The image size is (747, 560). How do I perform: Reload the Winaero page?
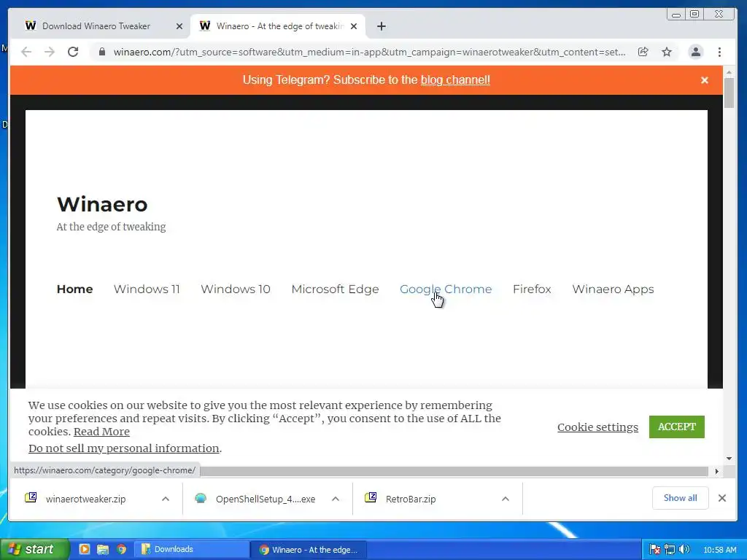click(x=73, y=52)
